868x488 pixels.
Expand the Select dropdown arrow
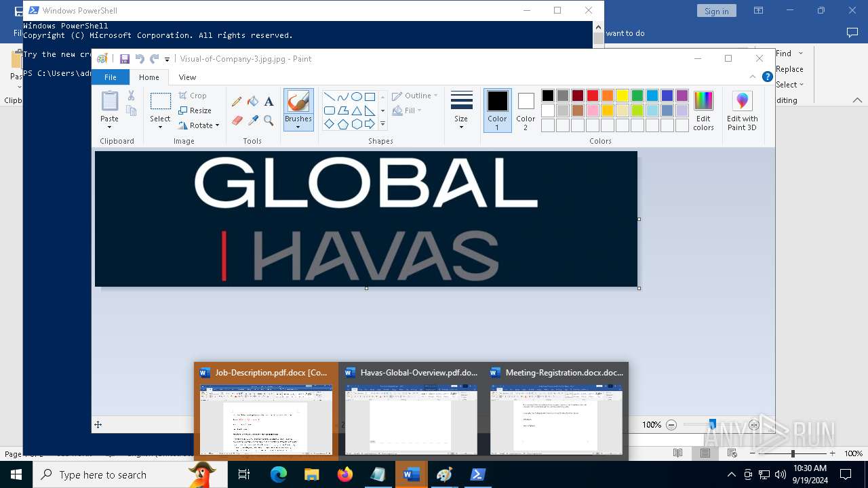161,127
